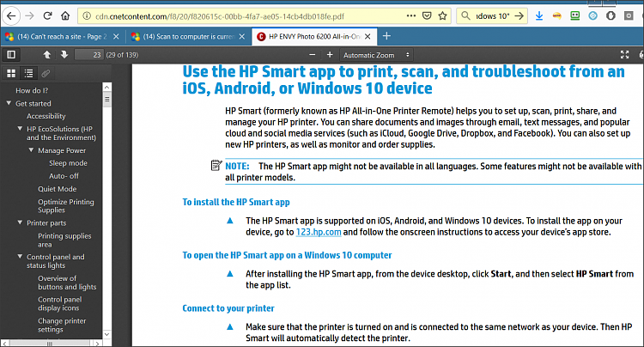Go to previous PDF page

47,55
